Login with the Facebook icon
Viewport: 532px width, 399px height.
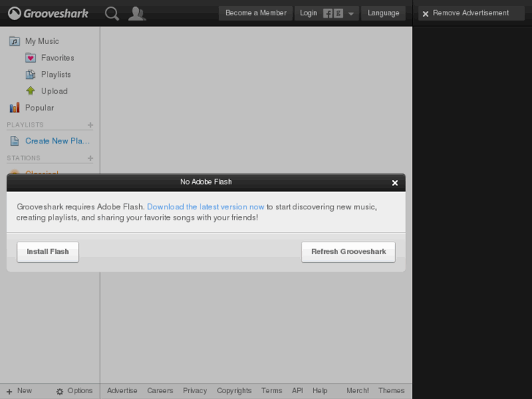click(x=328, y=13)
